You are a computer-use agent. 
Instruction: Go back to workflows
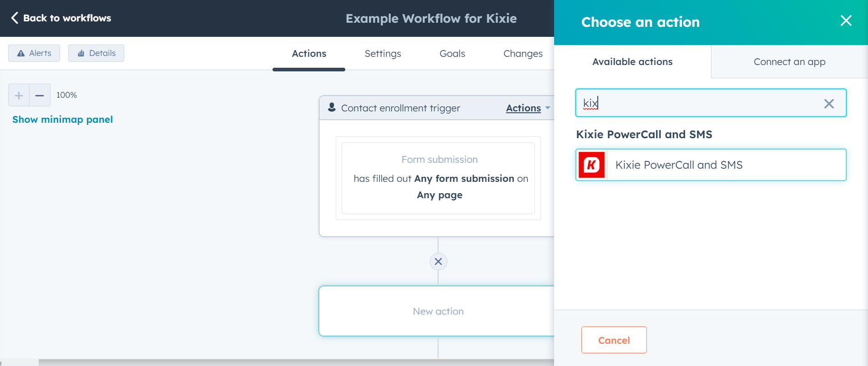point(61,18)
